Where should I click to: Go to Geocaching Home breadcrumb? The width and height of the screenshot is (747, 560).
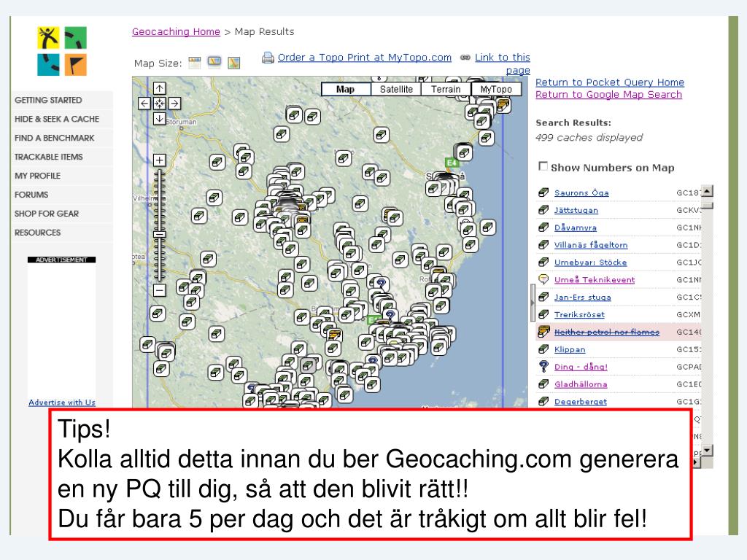[x=176, y=31]
